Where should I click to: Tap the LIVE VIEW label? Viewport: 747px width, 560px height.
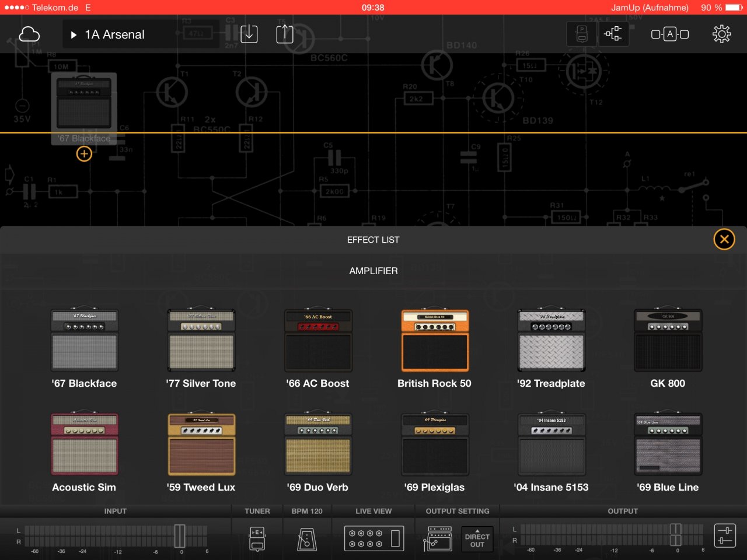click(373, 511)
